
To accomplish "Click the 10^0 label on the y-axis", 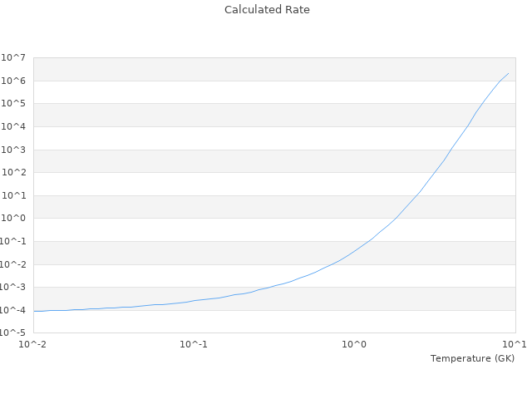I will click(14, 219).
